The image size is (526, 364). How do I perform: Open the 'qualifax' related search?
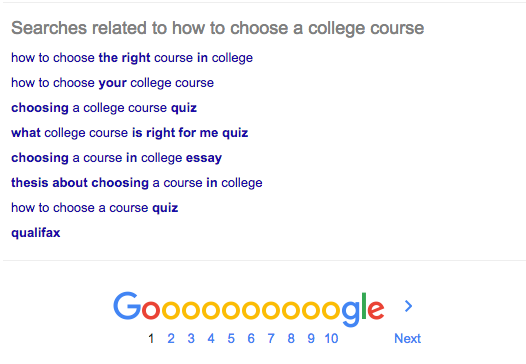pos(36,233)
